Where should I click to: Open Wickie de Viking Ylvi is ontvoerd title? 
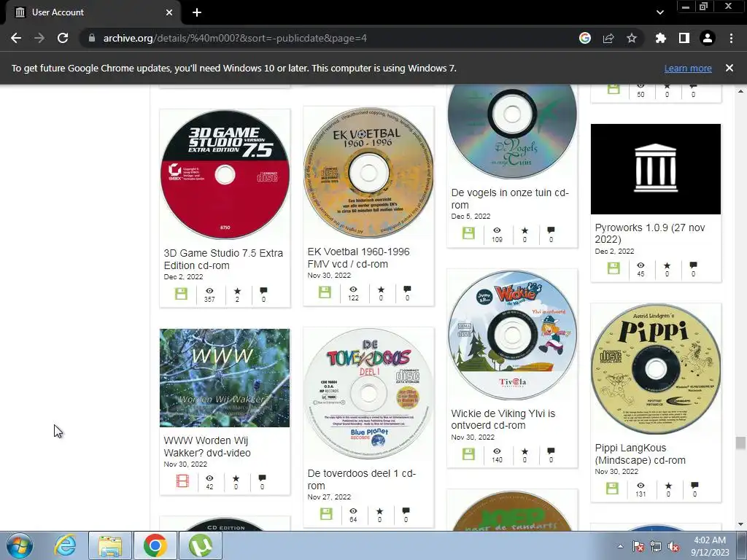coord(503,419)
